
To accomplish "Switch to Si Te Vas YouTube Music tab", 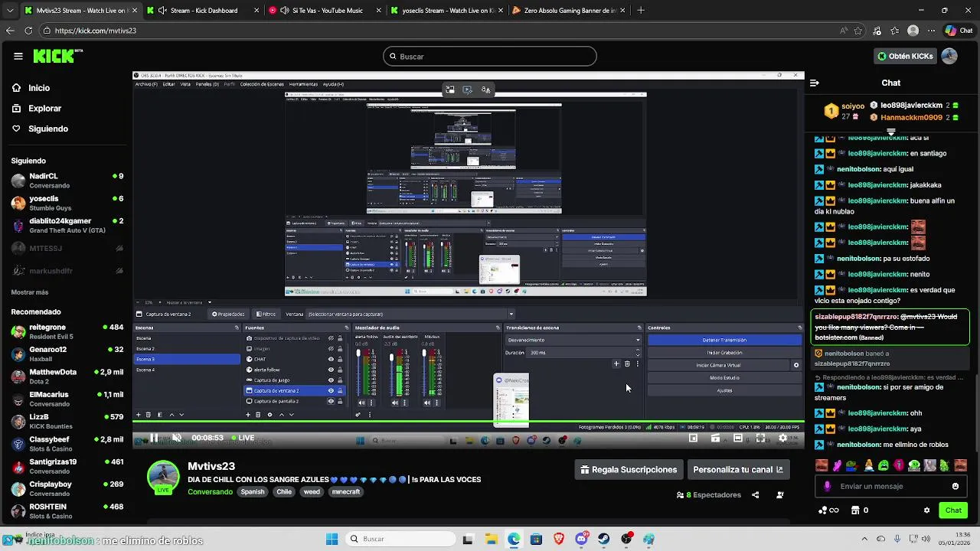I will tap(325, 11).
